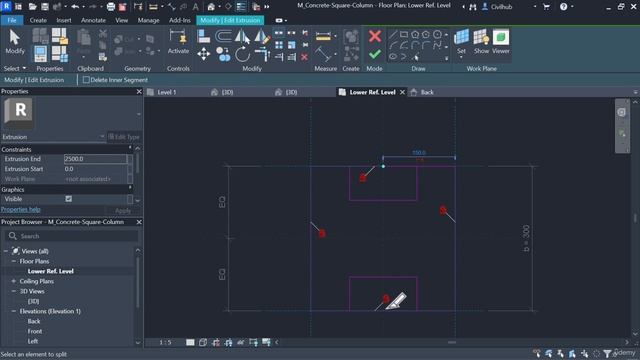Click the Extrusion End value field
The height and width of the screenshot is (360, 640).
(95, 159)
